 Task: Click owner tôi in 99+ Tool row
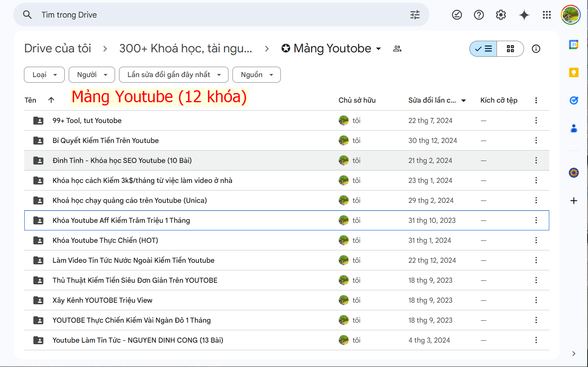pos(356,121)
